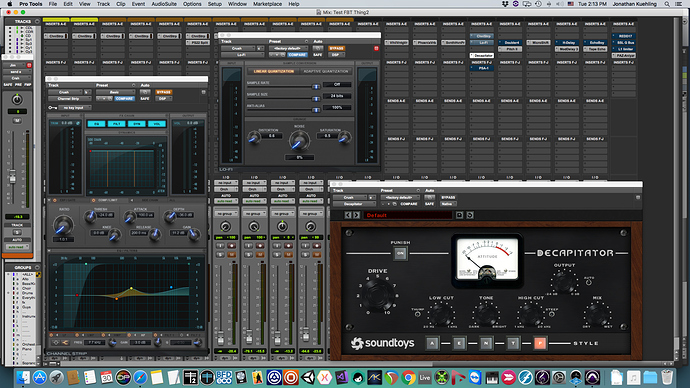Toggle the FILT module in Channel Strip
Viewport: 690px width, 388px height.
coord(117,124)
